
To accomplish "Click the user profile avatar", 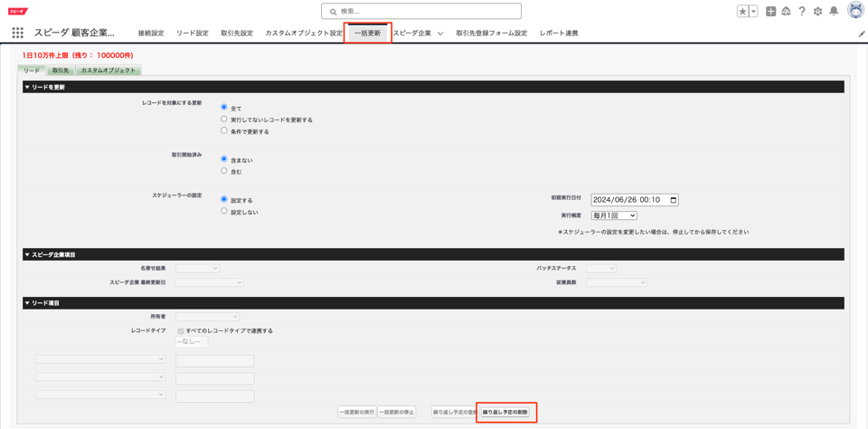I will pos(854,12).
